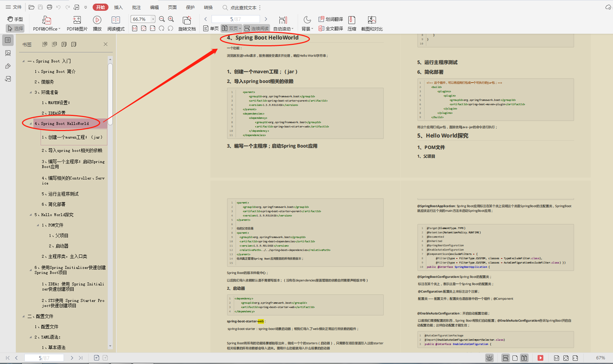Open file with the folder icon
The width and height of the screenshot is (613, 364).
click(x=32, y=7)
